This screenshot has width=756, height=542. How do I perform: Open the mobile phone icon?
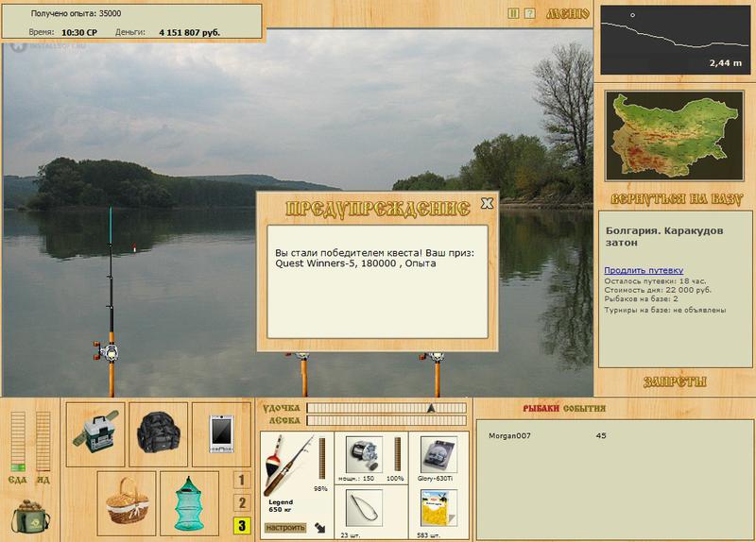221,435
